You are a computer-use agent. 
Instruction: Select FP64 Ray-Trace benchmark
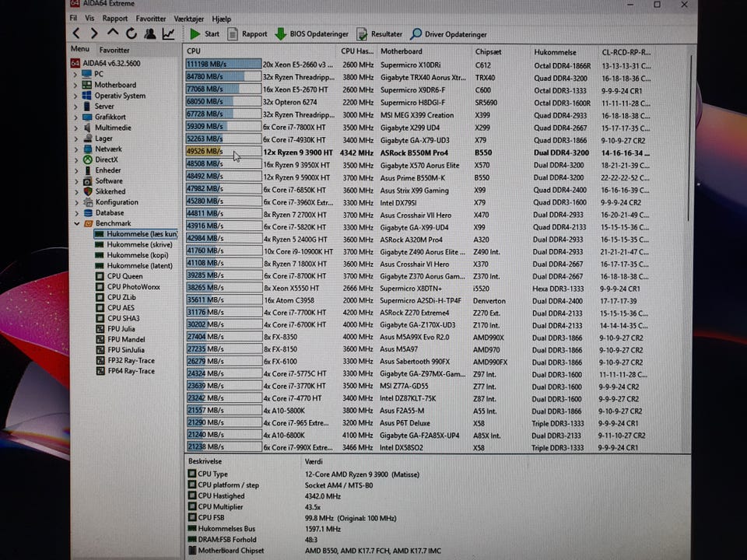click(126, 371)
